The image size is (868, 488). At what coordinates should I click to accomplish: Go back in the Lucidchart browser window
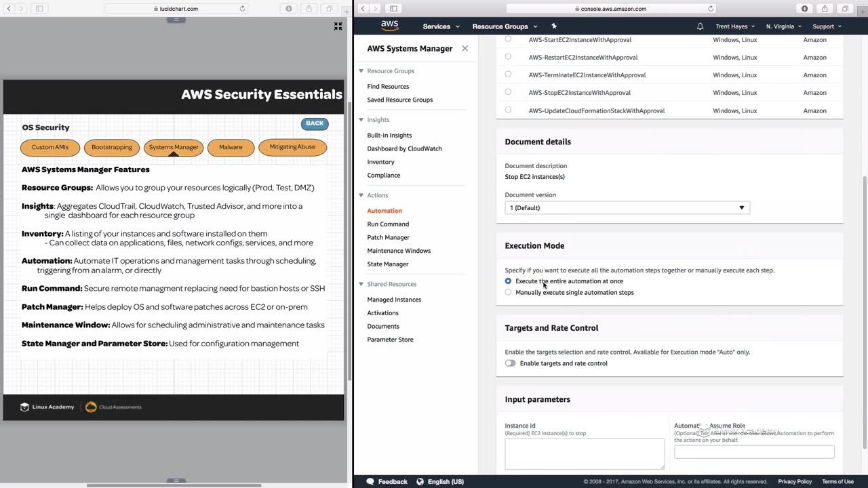8,9
